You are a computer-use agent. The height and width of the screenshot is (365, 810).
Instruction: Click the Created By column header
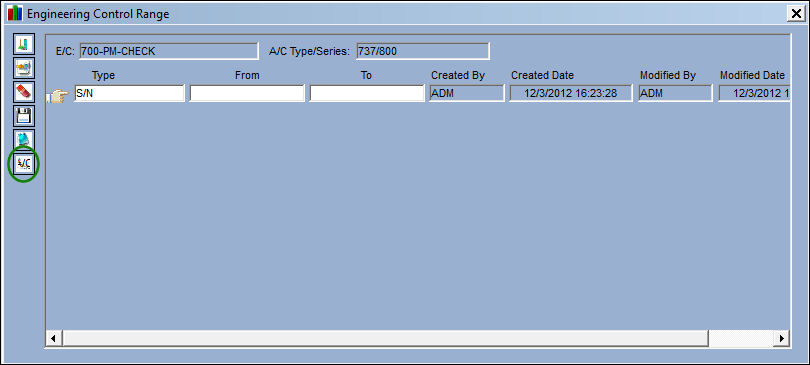tap(458, 75)
